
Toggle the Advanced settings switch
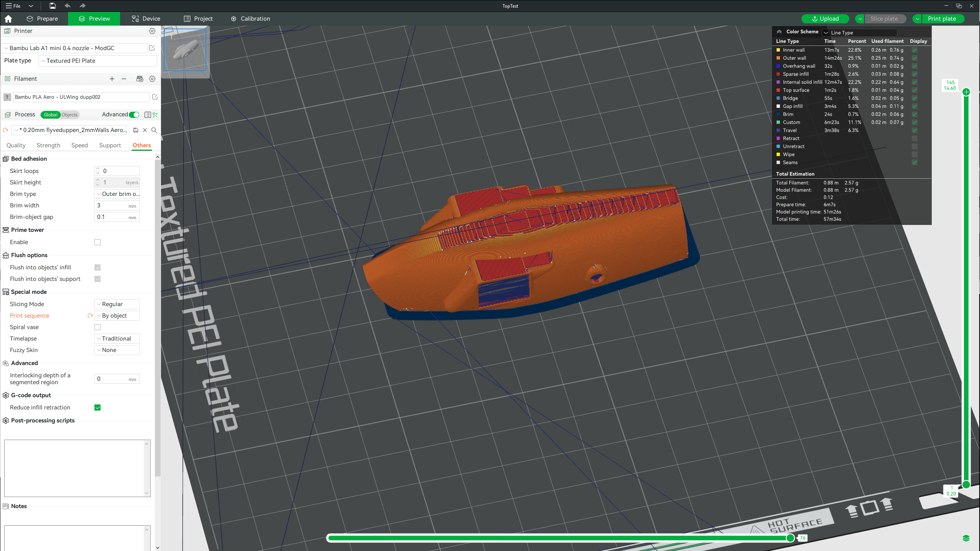point(134,115)
